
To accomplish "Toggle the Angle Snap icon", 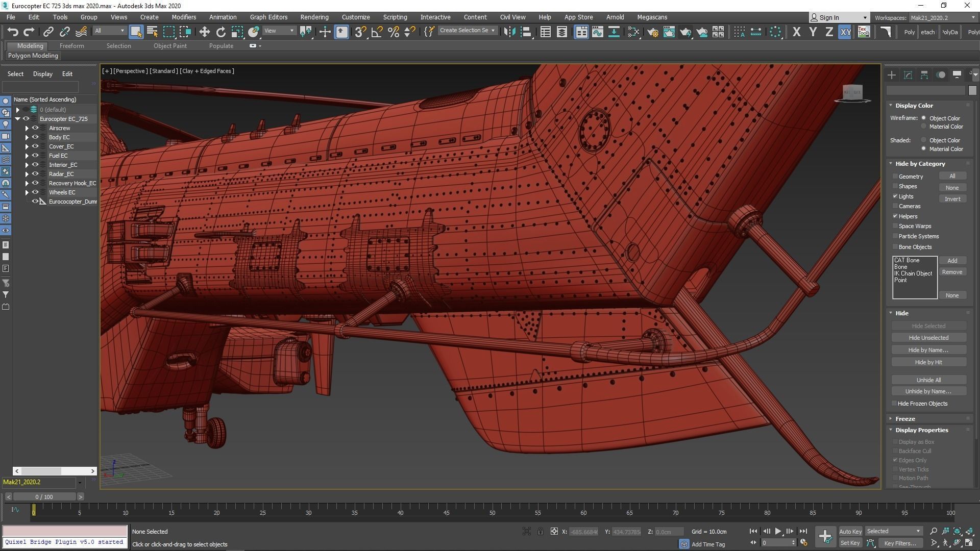I will [377, 32].
